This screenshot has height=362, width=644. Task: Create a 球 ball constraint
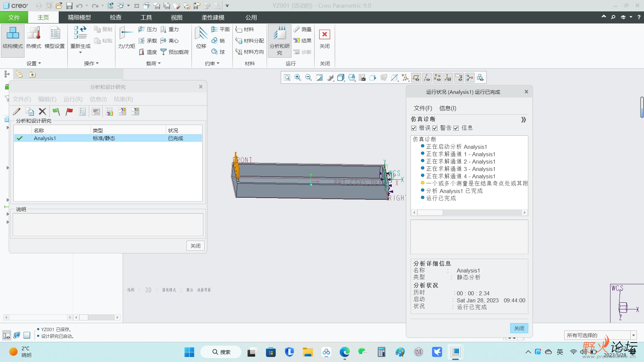tap(218, 52)
